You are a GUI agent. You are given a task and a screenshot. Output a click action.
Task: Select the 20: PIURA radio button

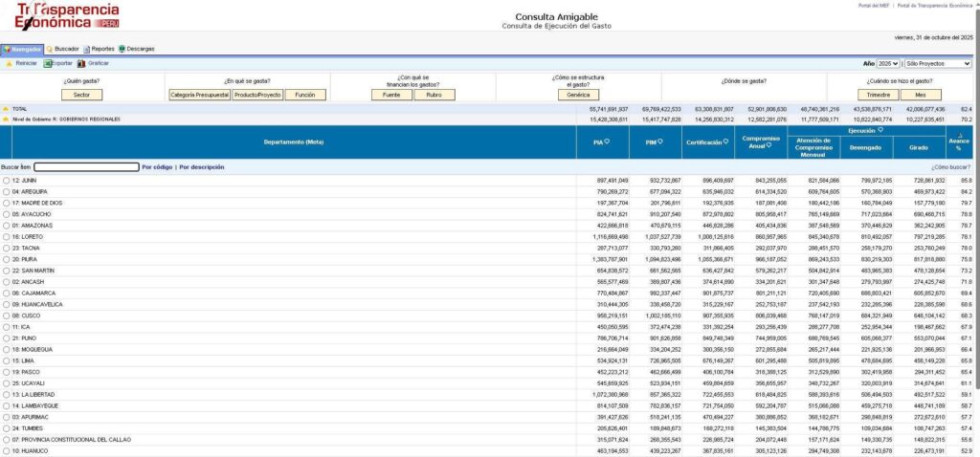pyautogui.click(x=7, y=260)
